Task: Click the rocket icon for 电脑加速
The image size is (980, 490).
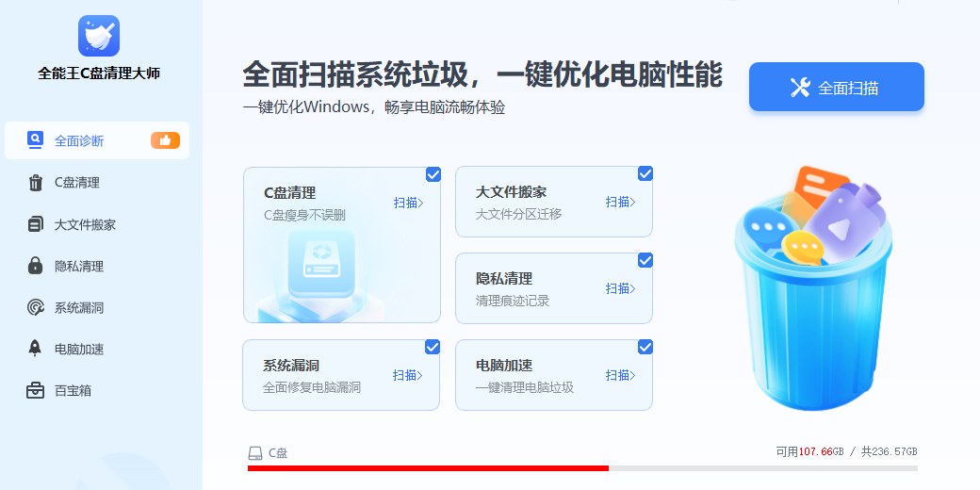Action: [36, 349]
